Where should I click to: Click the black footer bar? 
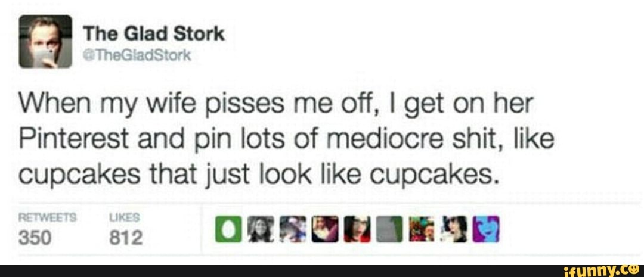pos(322,271)
